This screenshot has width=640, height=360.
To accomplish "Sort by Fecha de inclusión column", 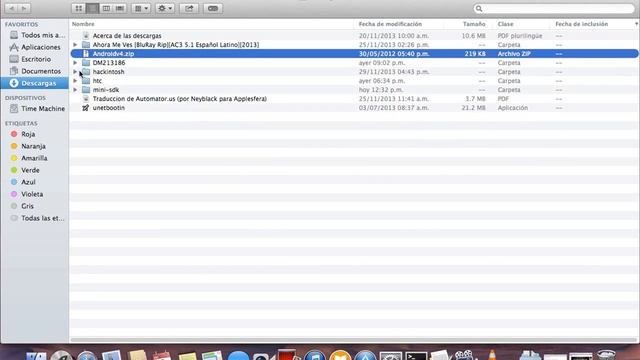I will pyautogui.click(x=582, y=24).
